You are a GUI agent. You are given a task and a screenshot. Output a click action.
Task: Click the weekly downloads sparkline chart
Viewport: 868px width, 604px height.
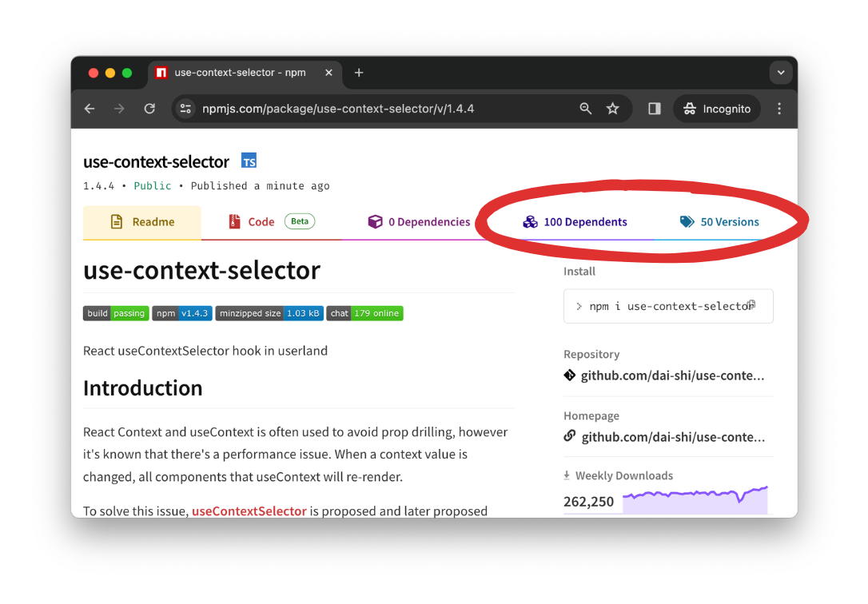tap(695, 499)
